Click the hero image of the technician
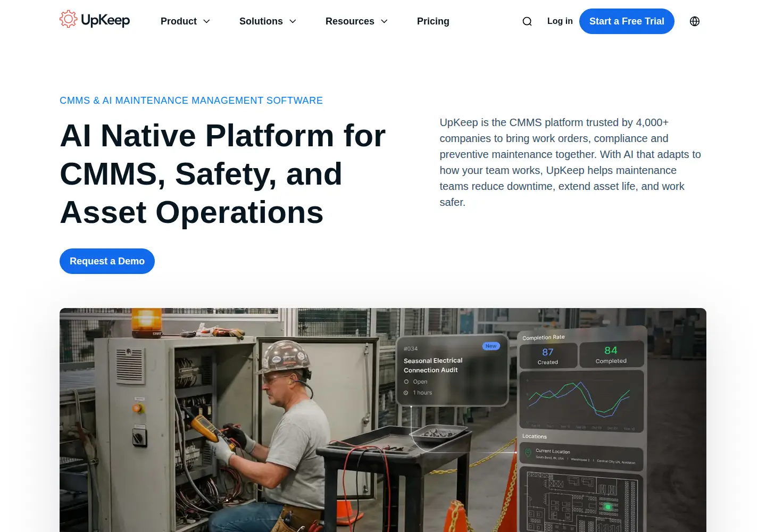 [x=383, y=420]
